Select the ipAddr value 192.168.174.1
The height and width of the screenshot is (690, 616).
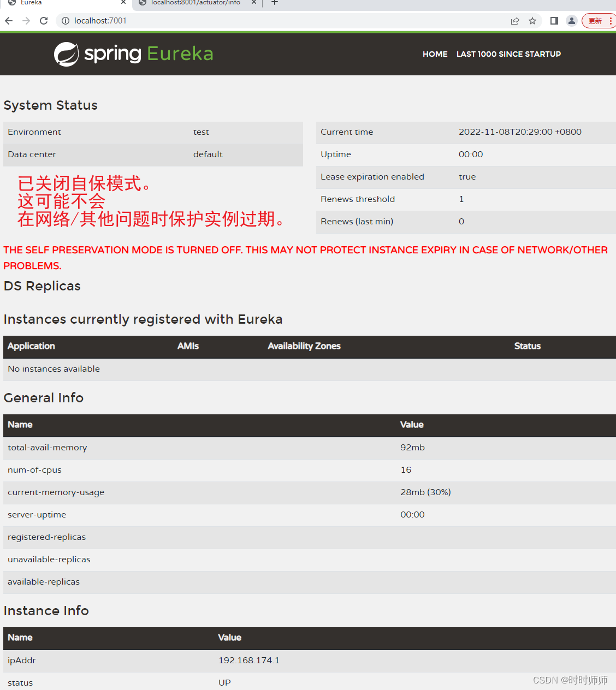point(249,661)
